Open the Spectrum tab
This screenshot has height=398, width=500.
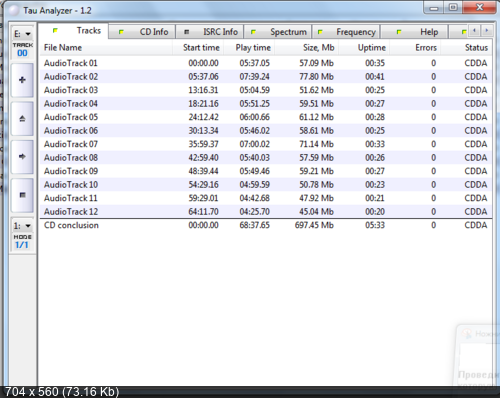point(277,32)
